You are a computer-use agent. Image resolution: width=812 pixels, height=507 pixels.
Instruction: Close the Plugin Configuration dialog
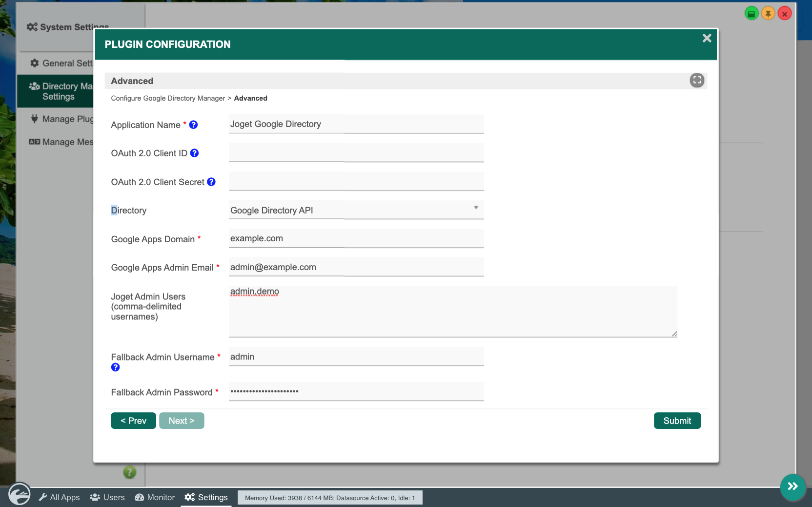point(707,38)
